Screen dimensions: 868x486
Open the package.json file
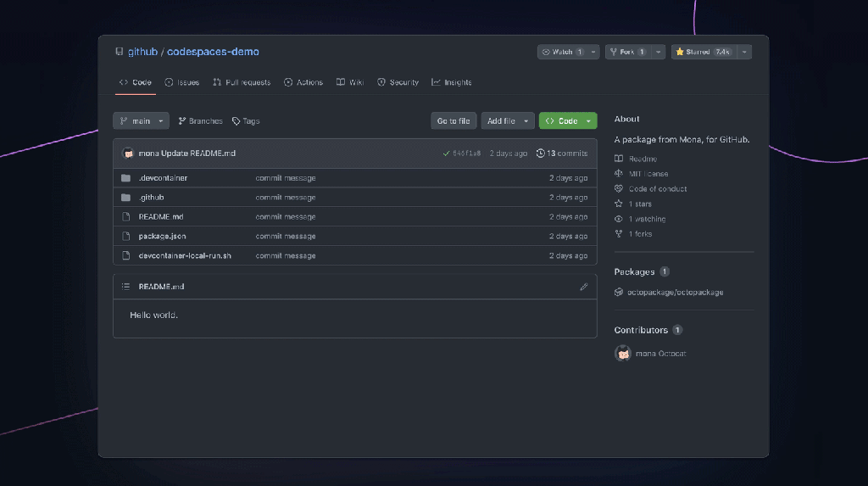click(162, 236)
